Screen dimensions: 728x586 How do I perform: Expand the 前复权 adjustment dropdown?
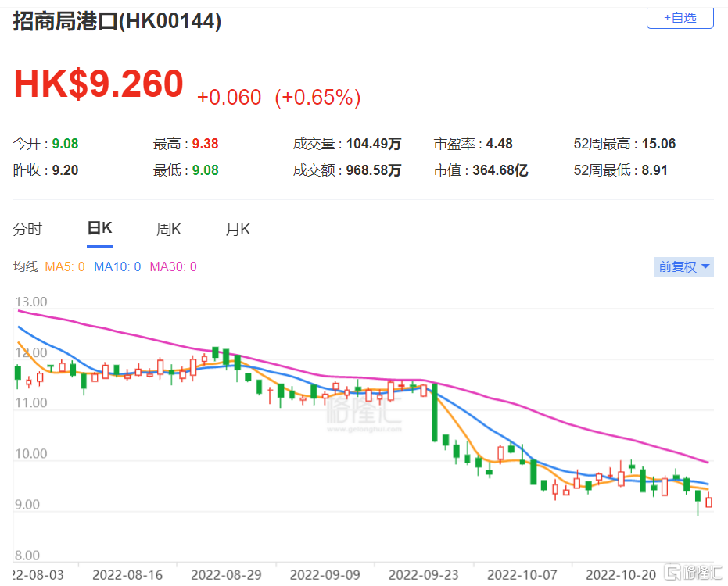683,266
